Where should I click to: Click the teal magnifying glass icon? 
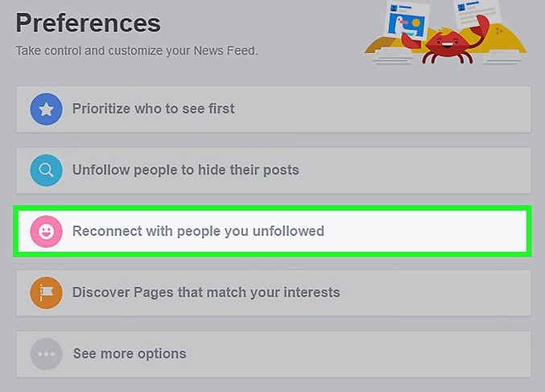[x=46, y=171]
